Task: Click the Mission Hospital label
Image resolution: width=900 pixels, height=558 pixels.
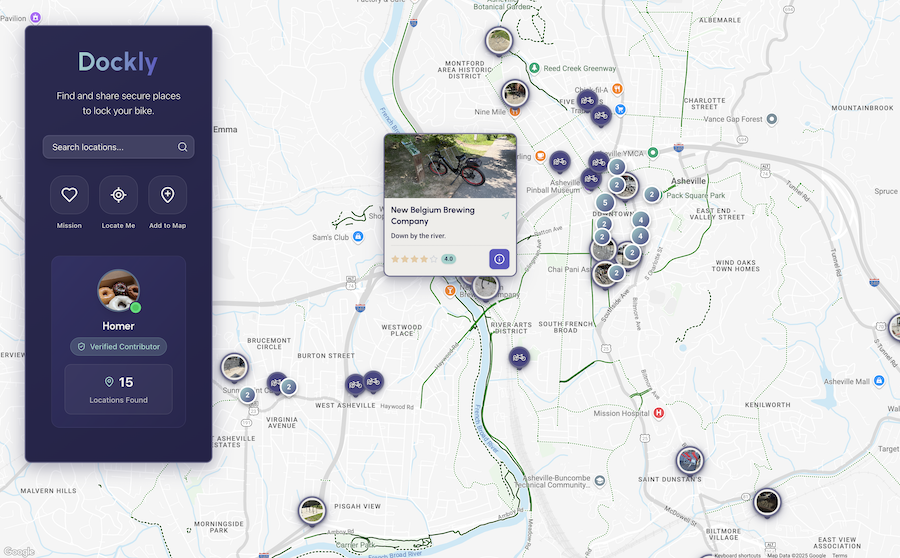Action: click(x=622, y=413)
